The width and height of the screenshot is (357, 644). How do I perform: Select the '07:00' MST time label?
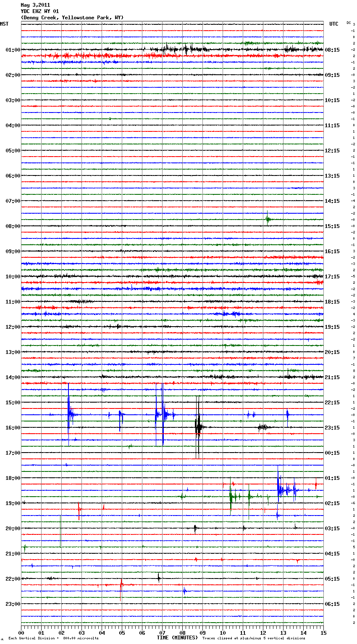click(13, 201)
